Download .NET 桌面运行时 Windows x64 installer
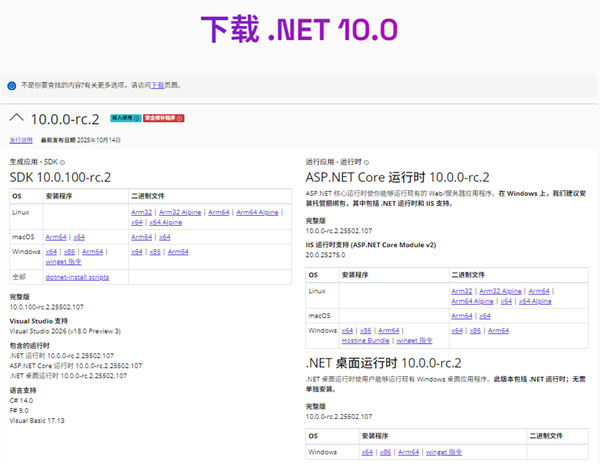Screen dimensions: 600x465 [367, 452]
